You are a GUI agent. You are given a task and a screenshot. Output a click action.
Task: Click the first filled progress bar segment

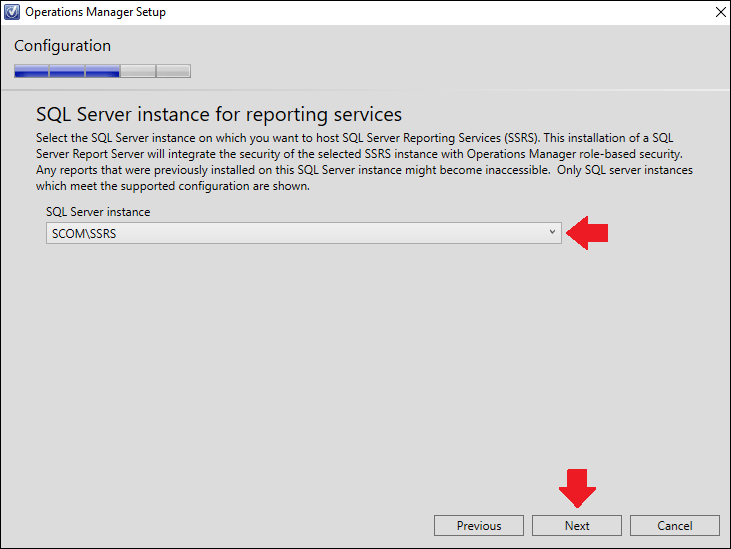pos(31,71)
